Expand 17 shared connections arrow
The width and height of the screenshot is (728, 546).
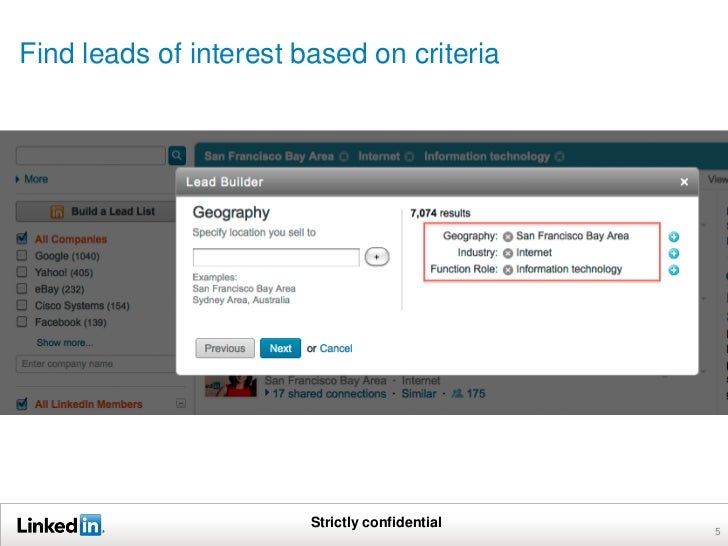pos(267,393)
